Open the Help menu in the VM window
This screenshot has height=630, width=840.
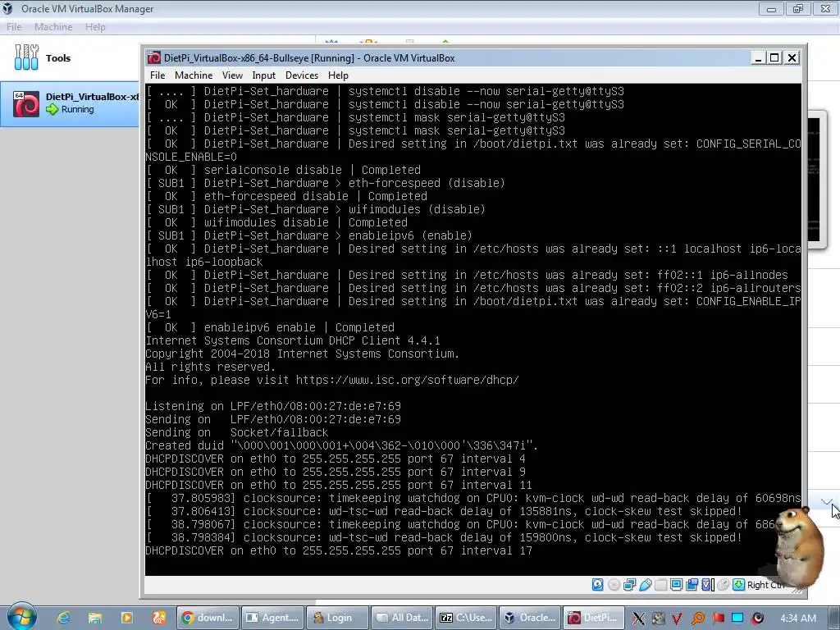click(x=338, y=75)
